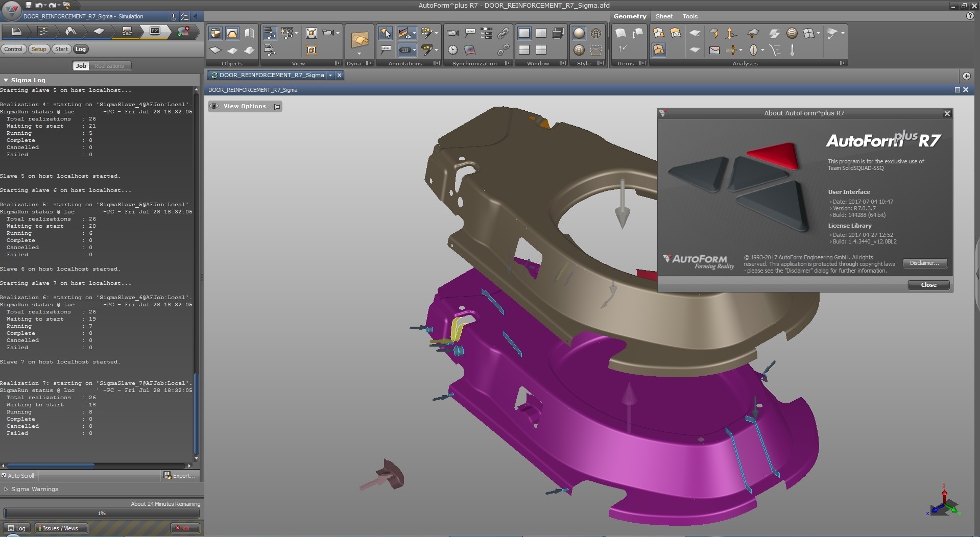
Task: Select the shaded sphere style
Action: pyautogui.click(x=579, y=33)
